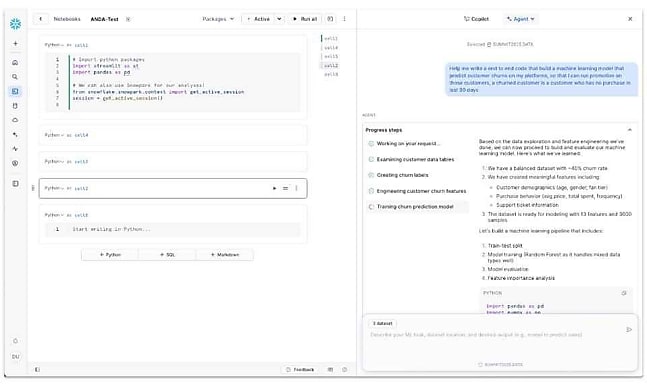
Task: Go back with the left arrow button
Action: click(x=40, y=19)
